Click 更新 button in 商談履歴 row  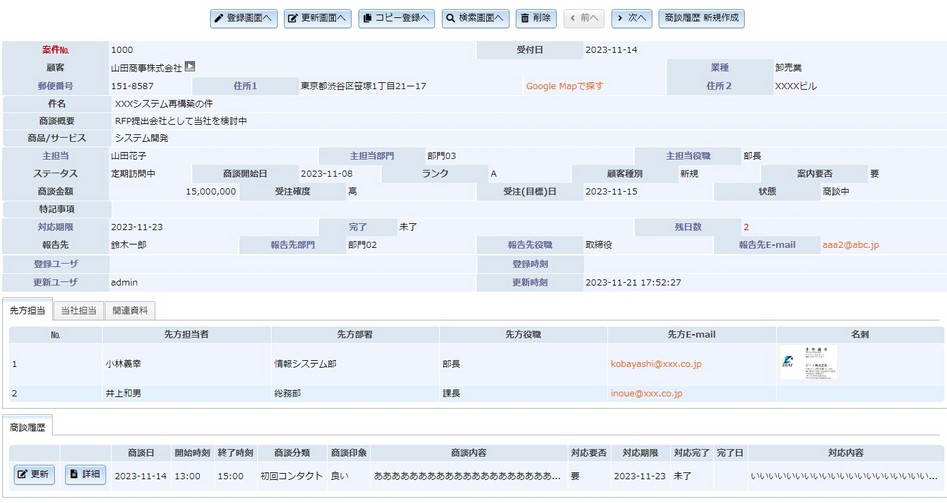(x=35, y=475)
